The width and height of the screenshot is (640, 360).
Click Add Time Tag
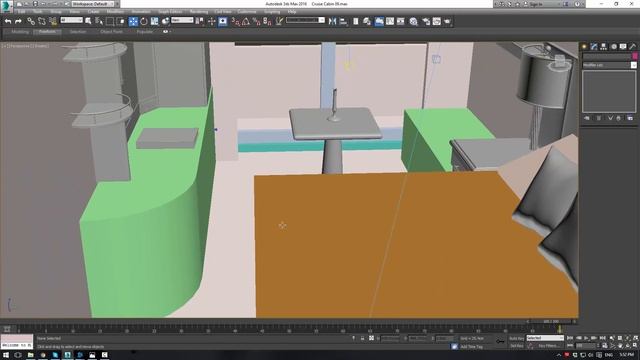471,346
